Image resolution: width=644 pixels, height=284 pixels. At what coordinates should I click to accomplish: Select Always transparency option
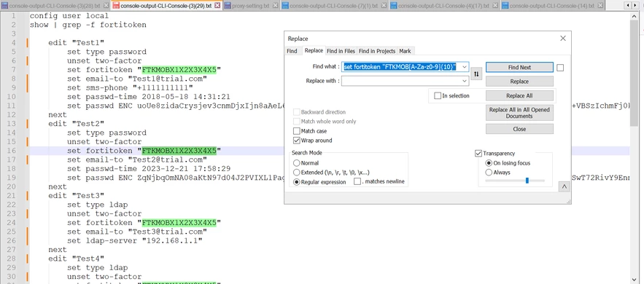[489, 173]
